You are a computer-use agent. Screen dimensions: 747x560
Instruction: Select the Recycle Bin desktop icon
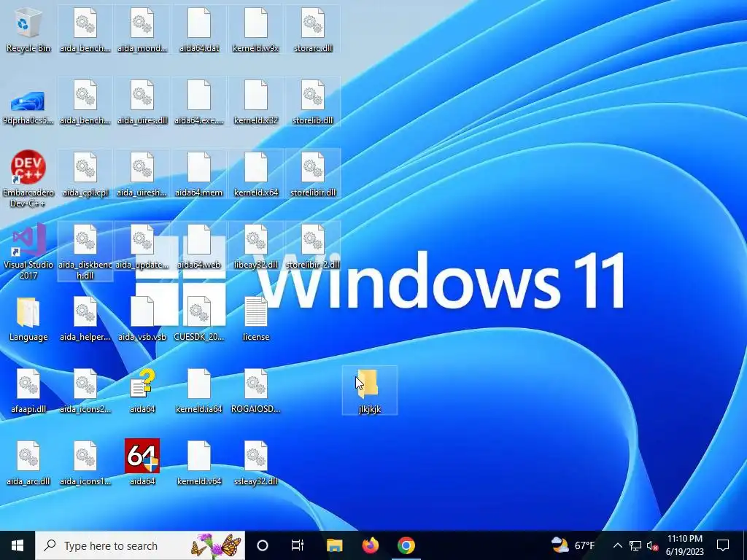[x=28, y=29]
